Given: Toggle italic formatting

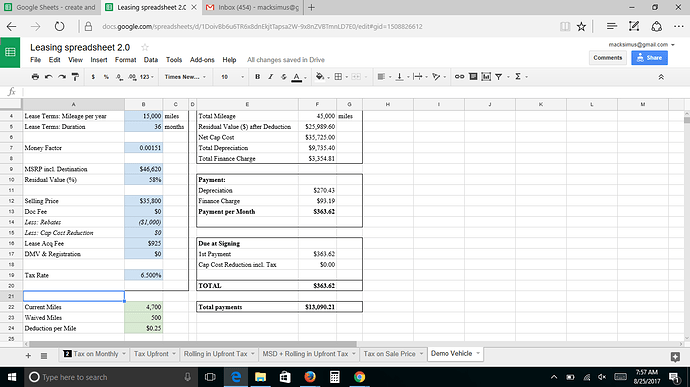Looking at the screenshot, I should pos(271,77).
